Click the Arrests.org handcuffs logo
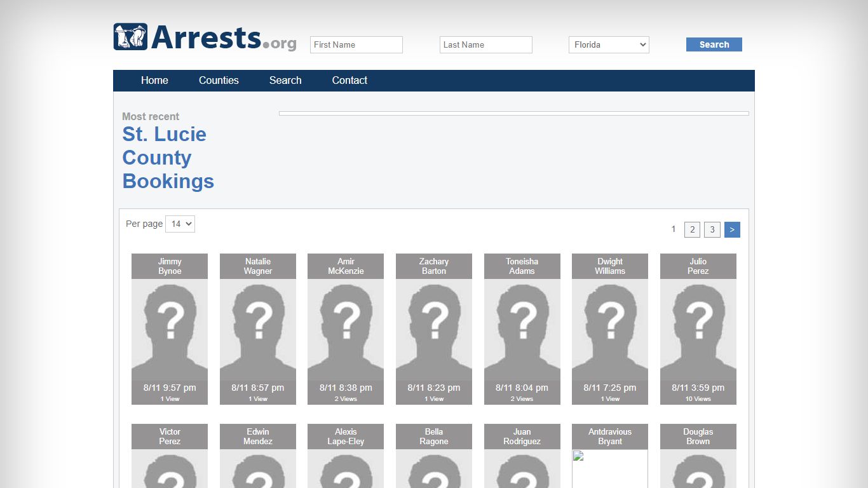The height and width of the screenshot is (488, 868). (205, 37)
